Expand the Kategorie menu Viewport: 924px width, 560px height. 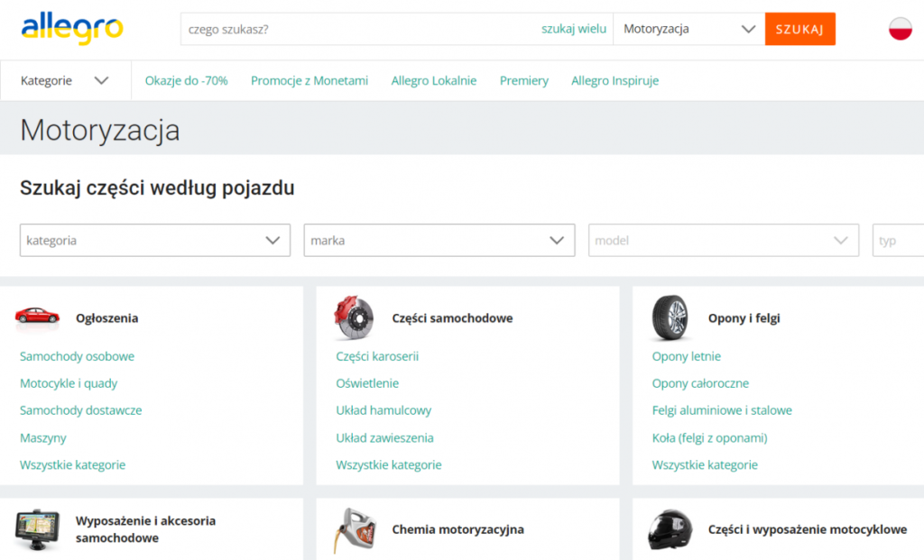point(65,80)
